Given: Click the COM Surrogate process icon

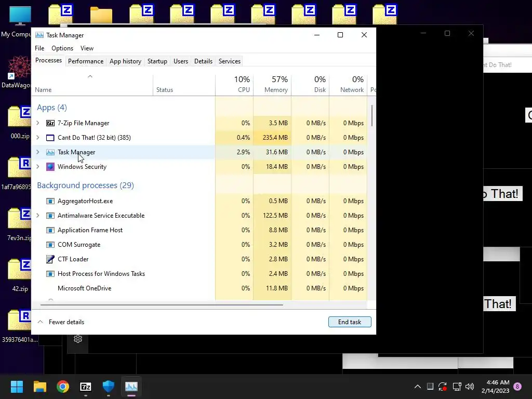Looking at the screenshot, I should click(x=50, y=245).
